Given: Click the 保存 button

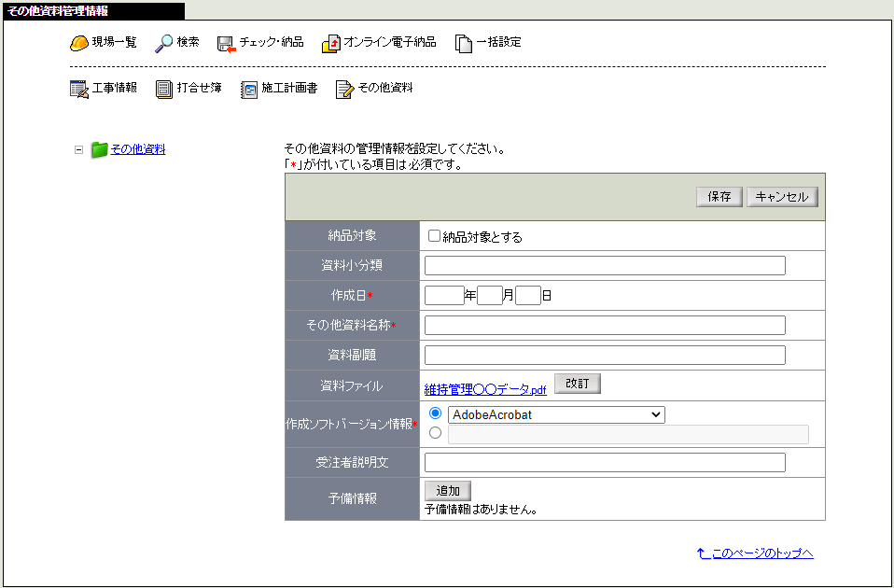Looking at the screenshot, I should (719, 197).
